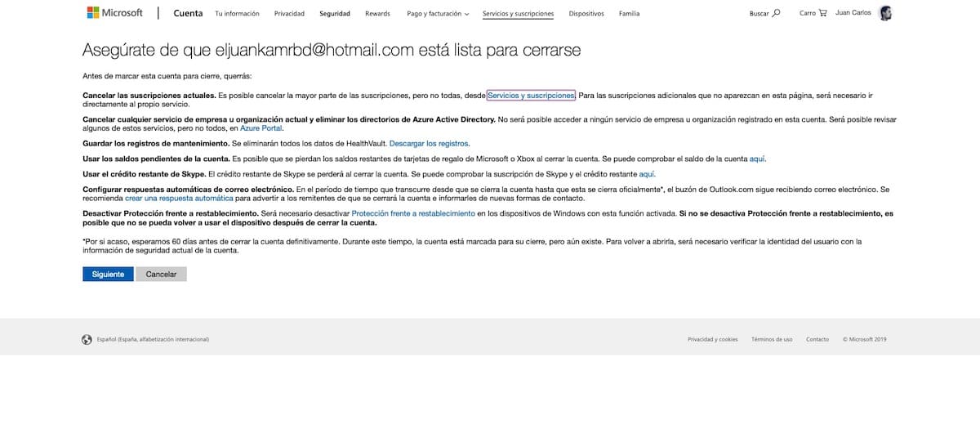
Task: Open Protección frente a restablecimiento link
Action: click(413, 213)
